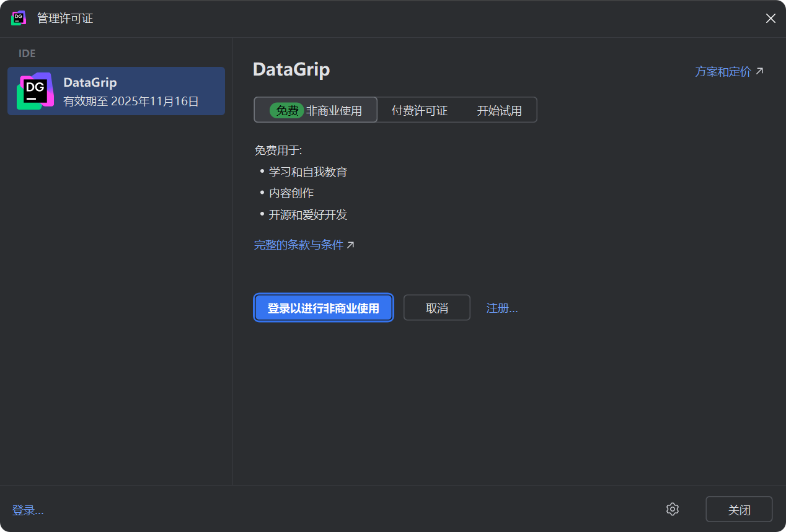The image size is (786, 532).
Task: Click the 有效期至 2025年11月16日 text
Action: 131,101
